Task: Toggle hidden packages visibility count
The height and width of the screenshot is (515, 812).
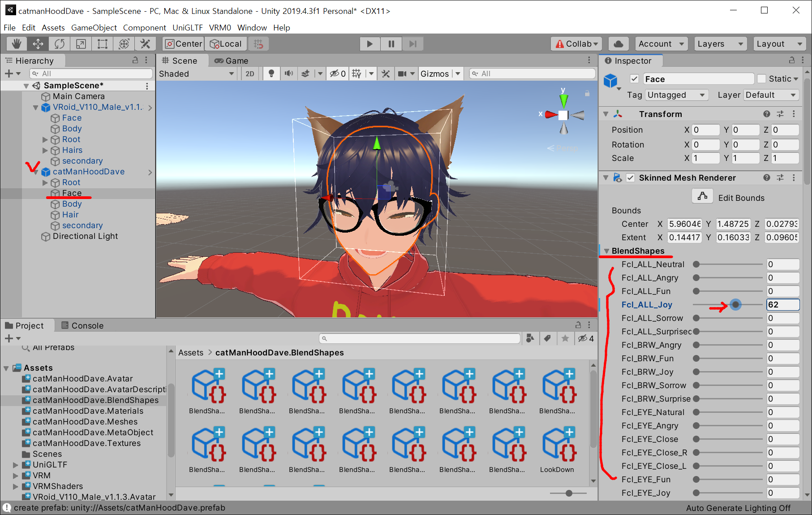Action: 586,338
